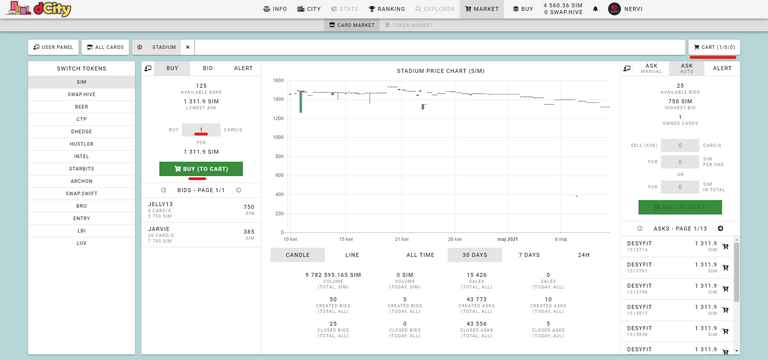
Task: Click the ASK (TO CART) button
Action: pyautogui.click(x=680, y=207)
